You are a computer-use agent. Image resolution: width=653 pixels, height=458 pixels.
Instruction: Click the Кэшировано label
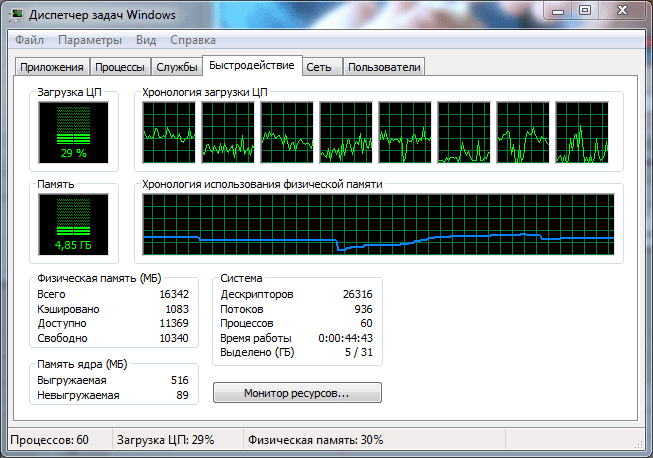click(x=68, y=309)
